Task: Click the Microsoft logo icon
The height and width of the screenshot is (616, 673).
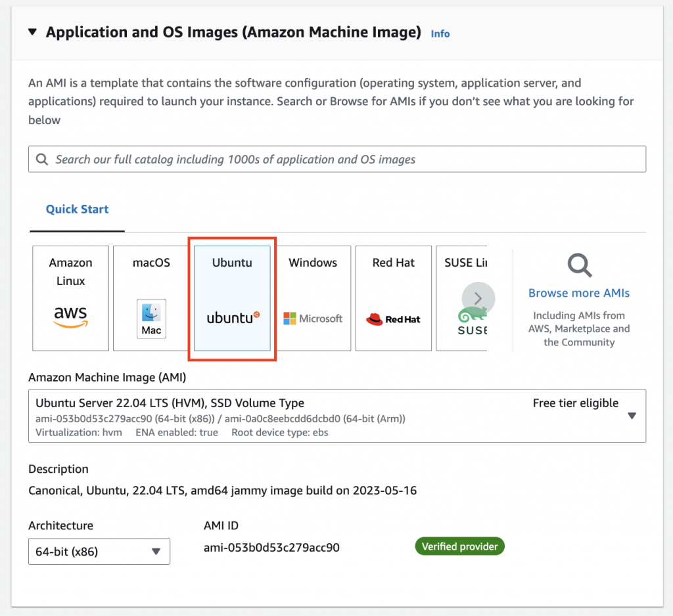Action: tap(313, 319)
